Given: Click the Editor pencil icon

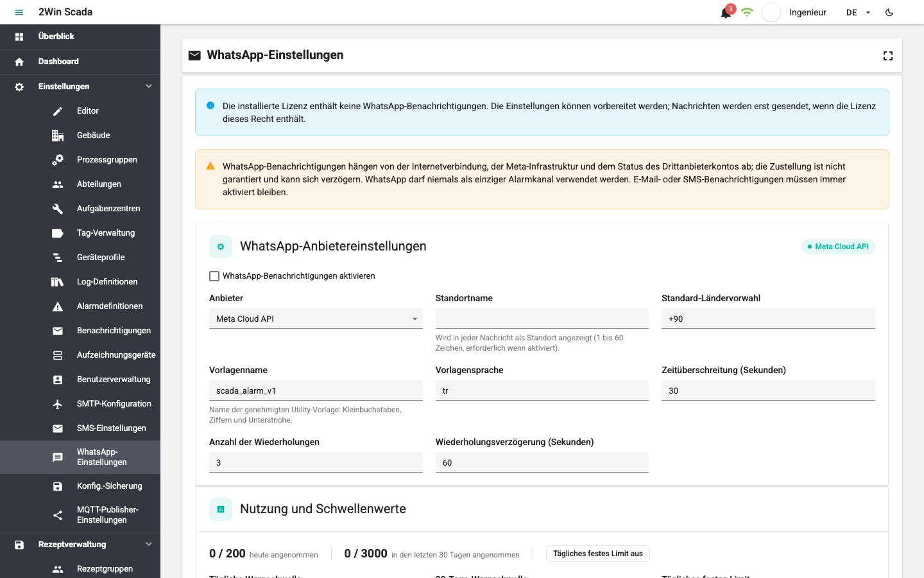Looking at the screenshot, I should (x=58, y=111).
